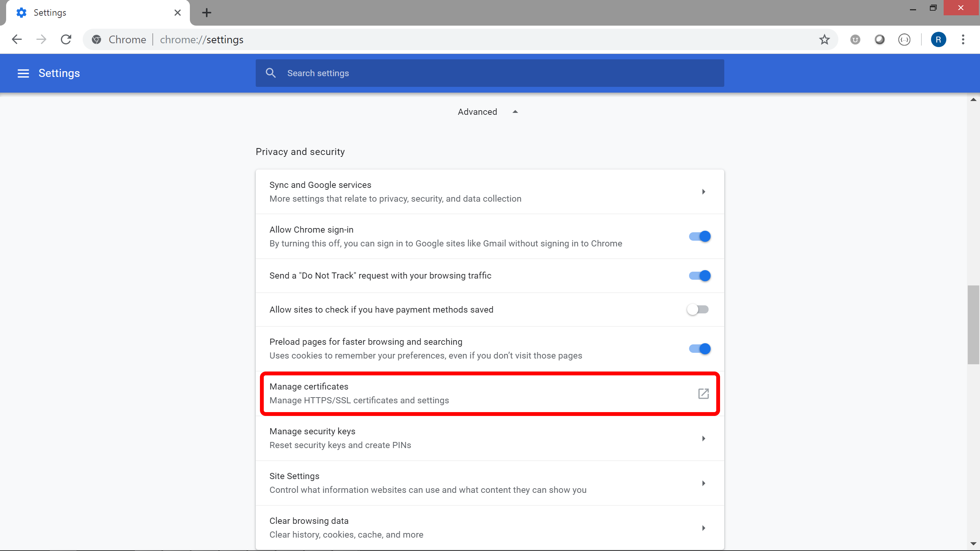The image size is (980, 551).
Task: Click 'Clear history, cookies, cache, and more' text
Action: coord(346,535)
